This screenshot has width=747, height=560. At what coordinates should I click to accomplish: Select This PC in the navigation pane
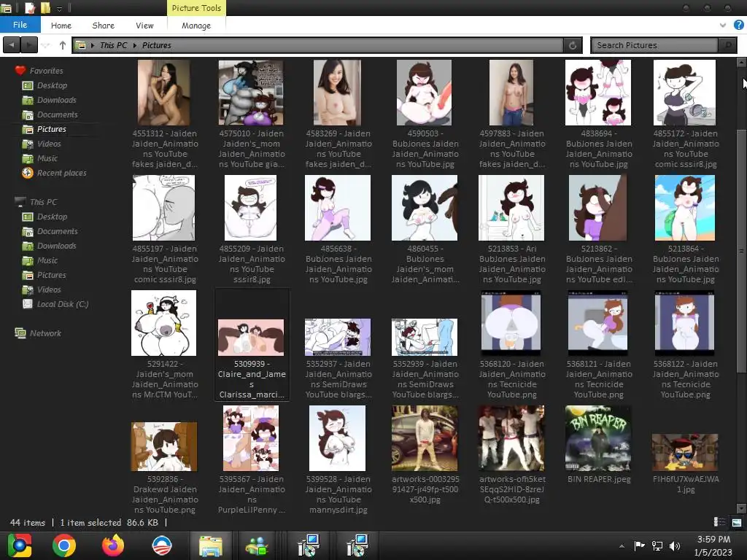43,202
